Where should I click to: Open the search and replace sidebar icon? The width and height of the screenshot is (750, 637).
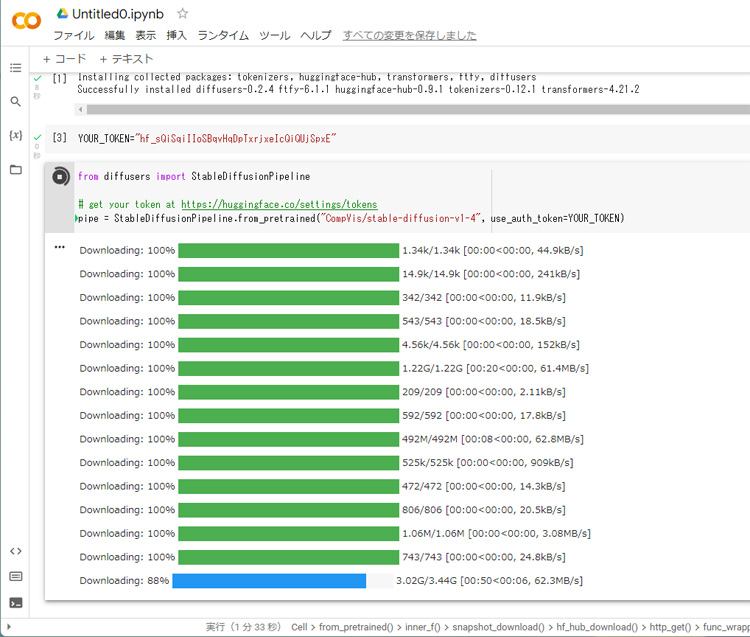(16, 101)
